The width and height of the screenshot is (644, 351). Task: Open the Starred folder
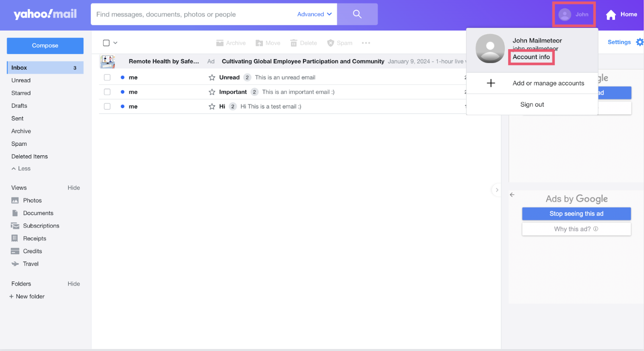pos(21,93)
